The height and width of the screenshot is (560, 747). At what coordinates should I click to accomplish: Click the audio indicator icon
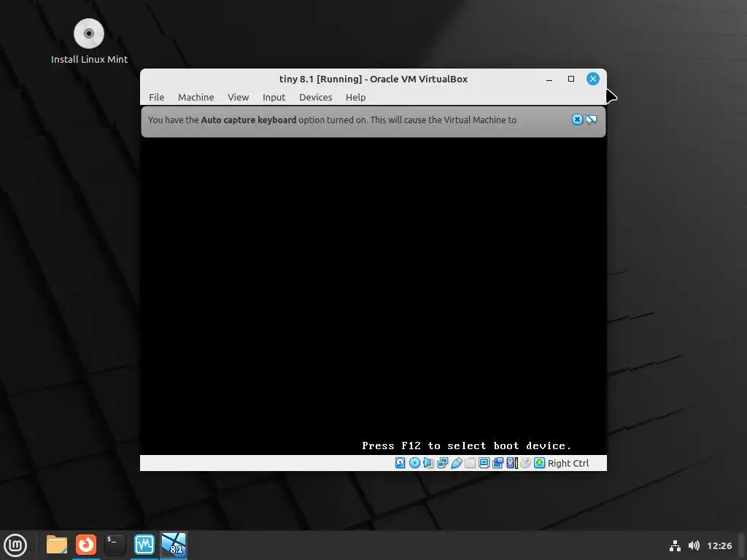[428, 463]
